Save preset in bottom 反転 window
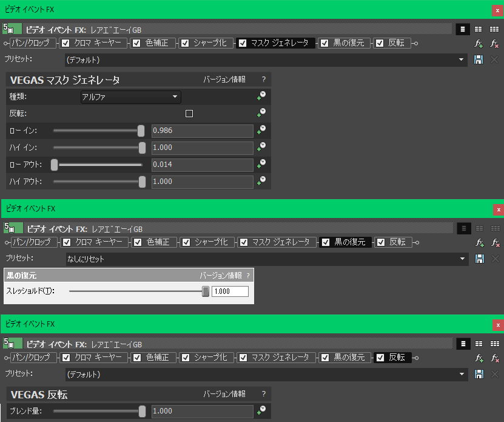 click(x=479, y=374)
